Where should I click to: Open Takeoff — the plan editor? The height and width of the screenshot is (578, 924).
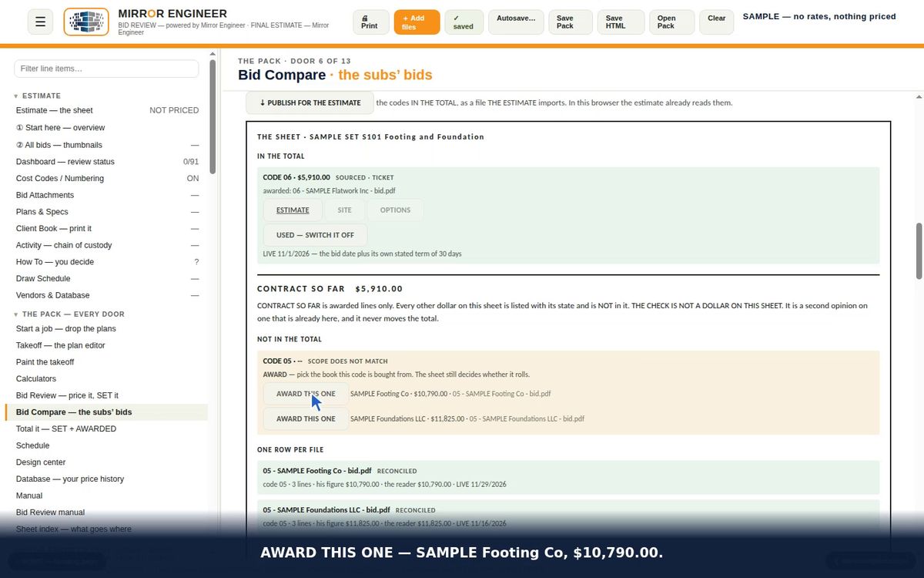tap(107, 345)
